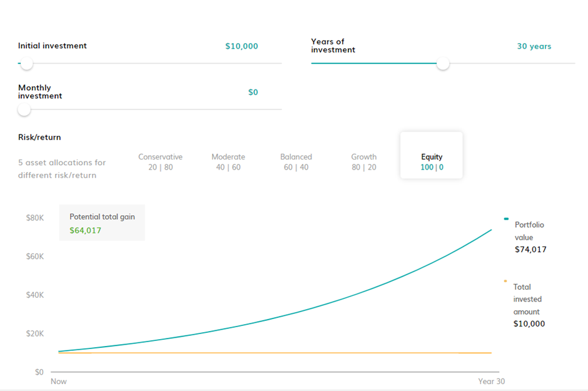588x391 pixels.
Task: Click the $80K y-axis label
Action: coord(35,218)
